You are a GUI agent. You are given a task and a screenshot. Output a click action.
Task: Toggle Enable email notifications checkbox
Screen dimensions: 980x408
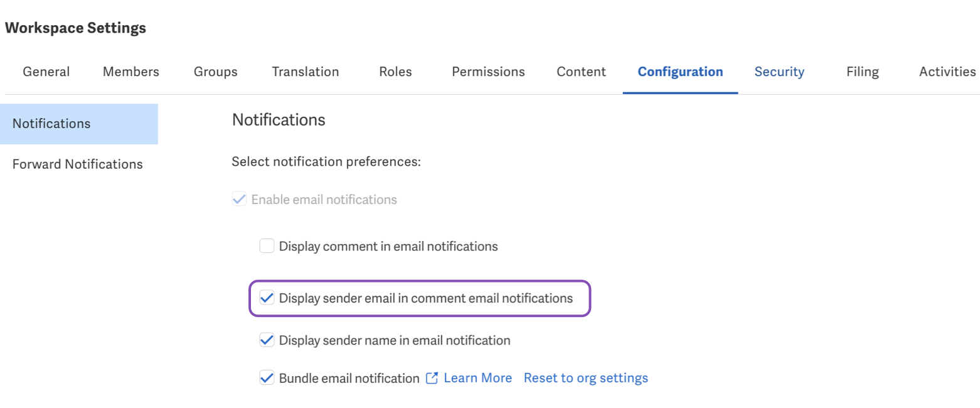coord(239,200)
